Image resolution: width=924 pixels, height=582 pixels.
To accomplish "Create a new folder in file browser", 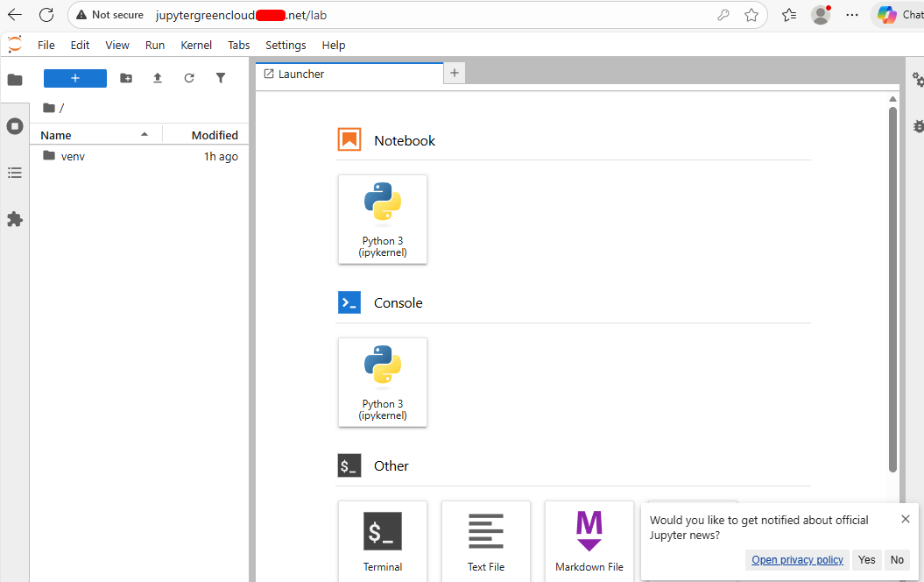I will pos(126,78).
